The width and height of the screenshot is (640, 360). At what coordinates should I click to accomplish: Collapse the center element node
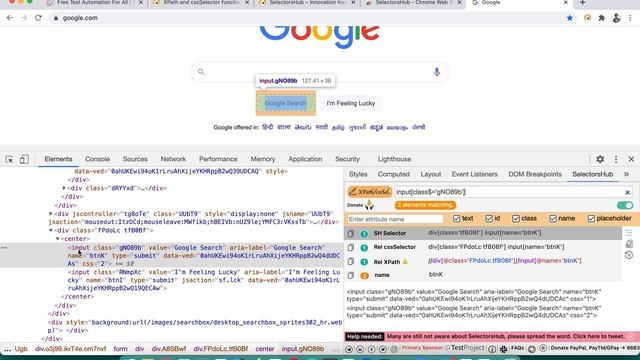click(58, 238)
